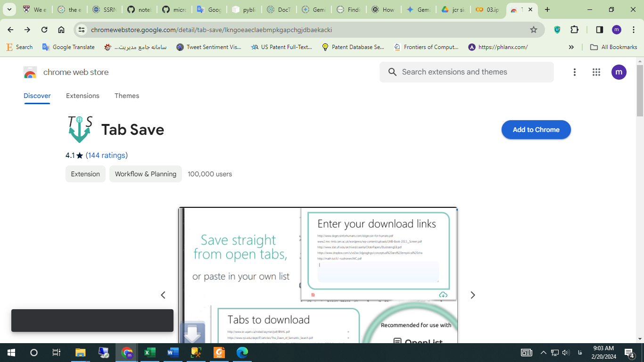Image resolution: width=644 pixels, height=362 pixels.
Task: Open the Google Translate bookmark
Action: coord(68,47)
